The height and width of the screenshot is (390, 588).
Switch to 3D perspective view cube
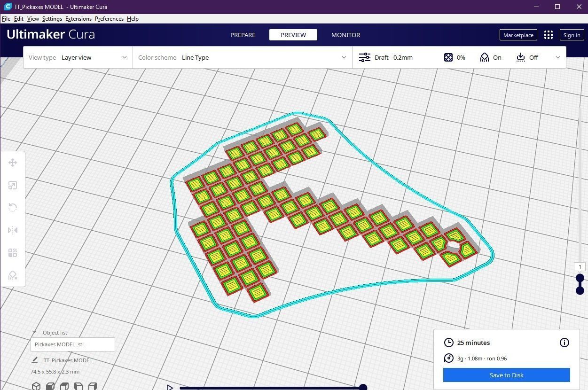pos(36,386)
